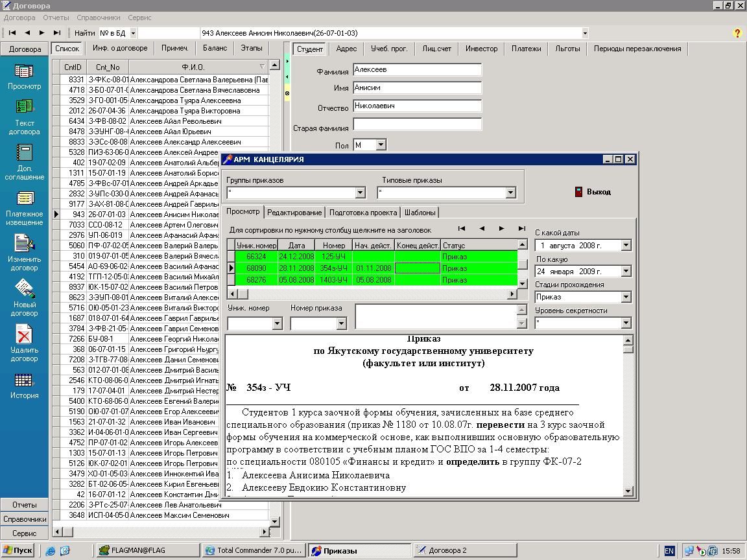Viewport: 747px width, 560px height.
Task: Switch to the Подготовка проекта tab
Action: (x=363, y=213)
